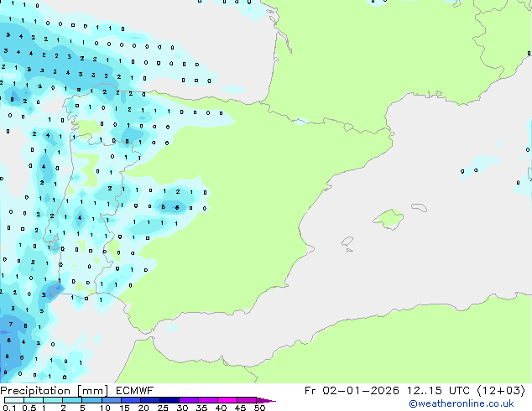Select the 5–10 mm legend color swatch
This screenshot has height=411, width=532.
pyautogui.click(x=91, y=400)
